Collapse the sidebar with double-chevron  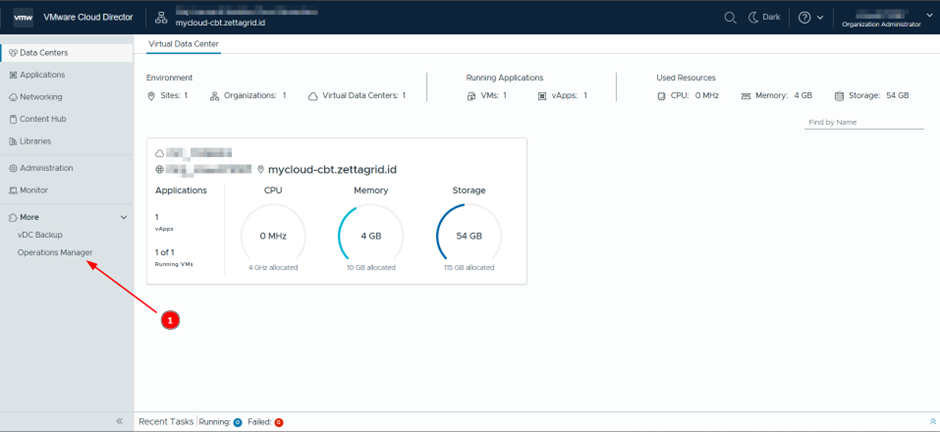coord(119,421)
